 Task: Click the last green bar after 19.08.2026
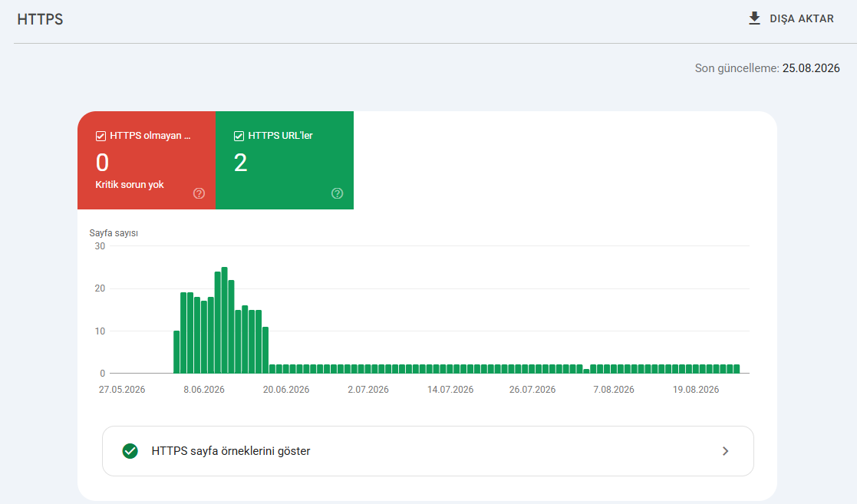pos(737,369)
